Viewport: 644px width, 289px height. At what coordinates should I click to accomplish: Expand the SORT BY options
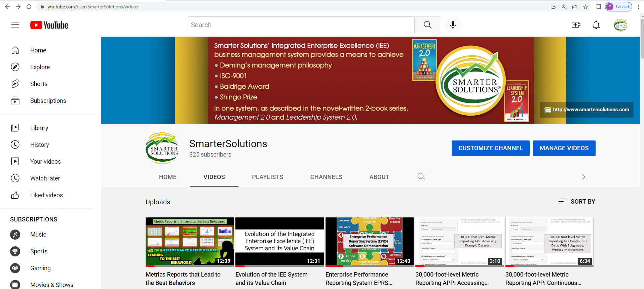coord(577,202)
